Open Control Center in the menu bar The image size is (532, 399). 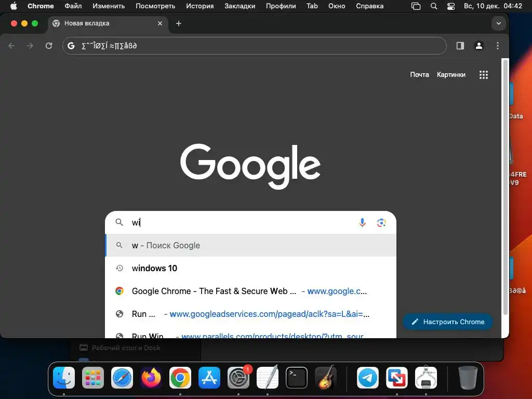pos(450,6)
